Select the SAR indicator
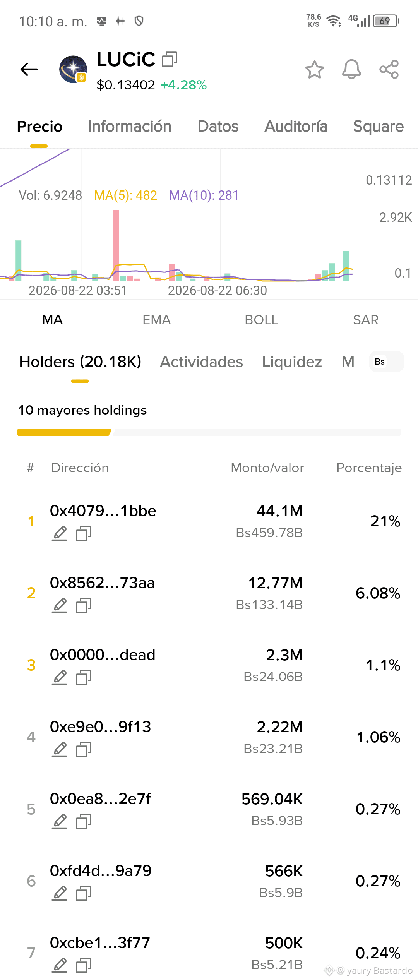 (366, 320)
